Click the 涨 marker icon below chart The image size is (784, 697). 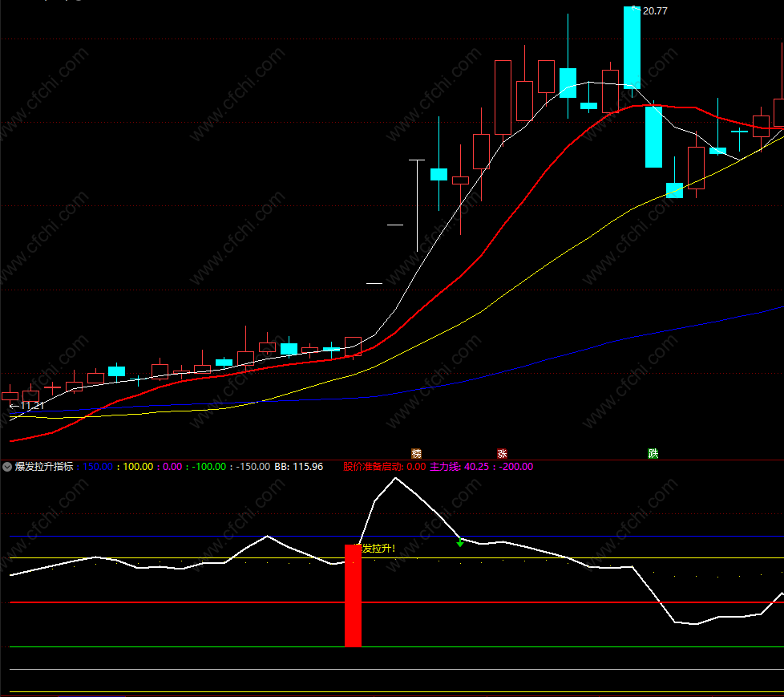pyautogui.click(x=503, y=453)
